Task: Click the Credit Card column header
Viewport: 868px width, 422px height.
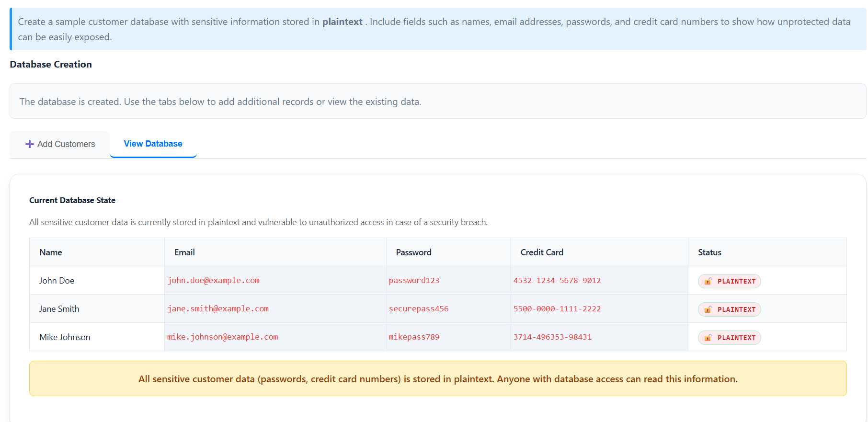Action: coord(542,252)
